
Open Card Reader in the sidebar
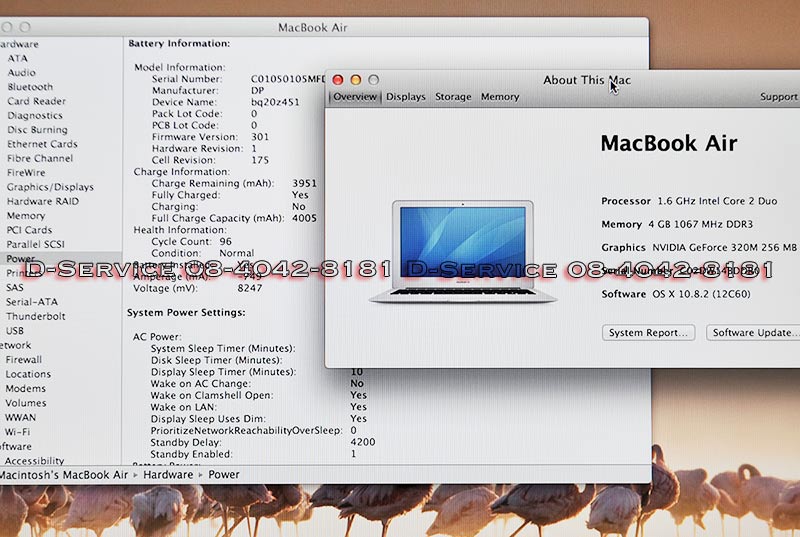36,101
